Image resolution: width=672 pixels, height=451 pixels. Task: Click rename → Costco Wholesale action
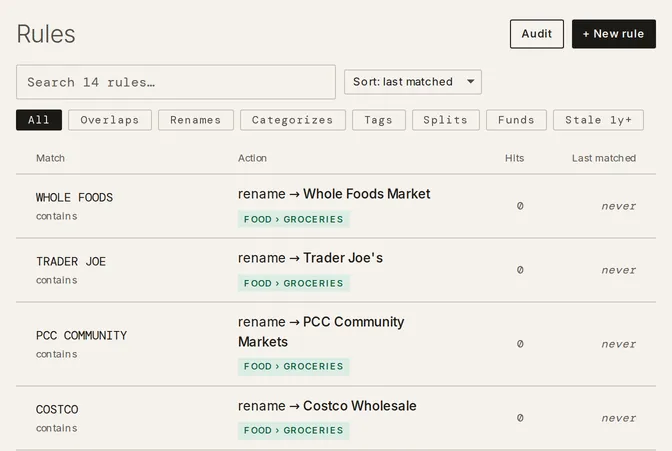pyautogui.click(x=327, y=406)
